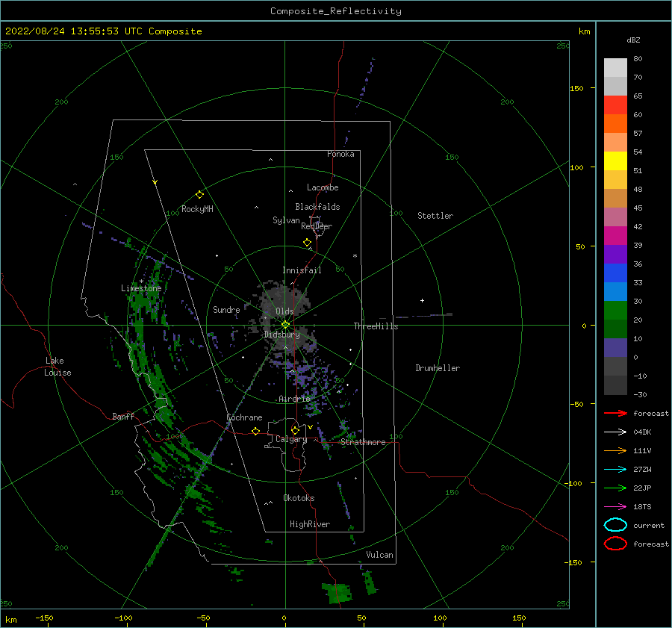Click the Strathmore town label
672x628 pixels.
coord(363,442)
